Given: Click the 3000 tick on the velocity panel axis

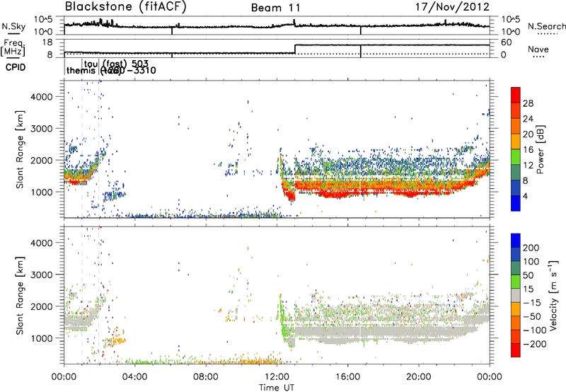Looking at the screenshot, I should click(42, 275).
